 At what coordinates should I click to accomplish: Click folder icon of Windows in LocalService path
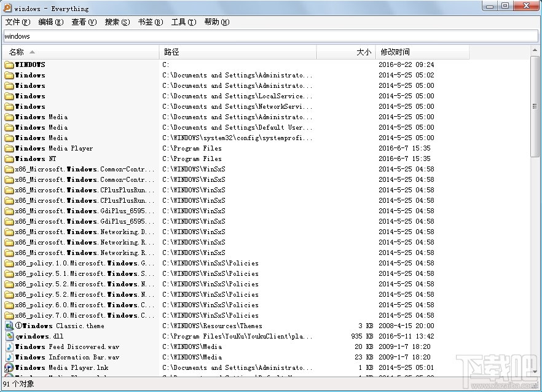[9, 96]
